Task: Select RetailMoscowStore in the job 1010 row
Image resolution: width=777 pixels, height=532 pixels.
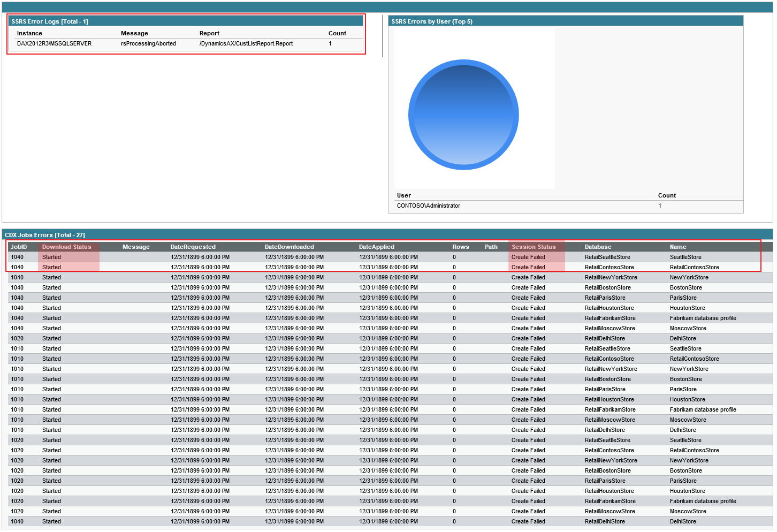Action: pyautogui.click(x=610, y=420)
